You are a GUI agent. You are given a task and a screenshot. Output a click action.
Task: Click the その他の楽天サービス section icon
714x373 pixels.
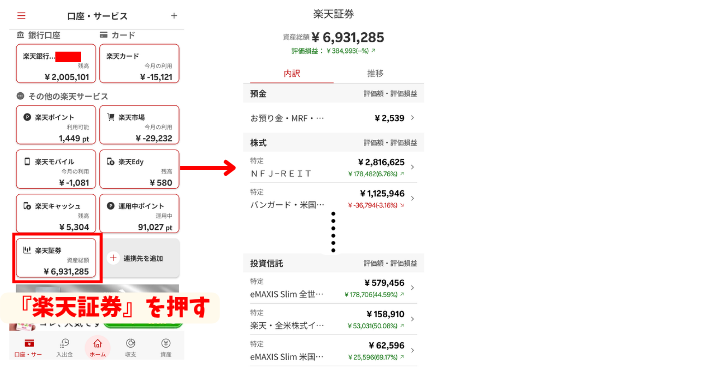point(20,96)
